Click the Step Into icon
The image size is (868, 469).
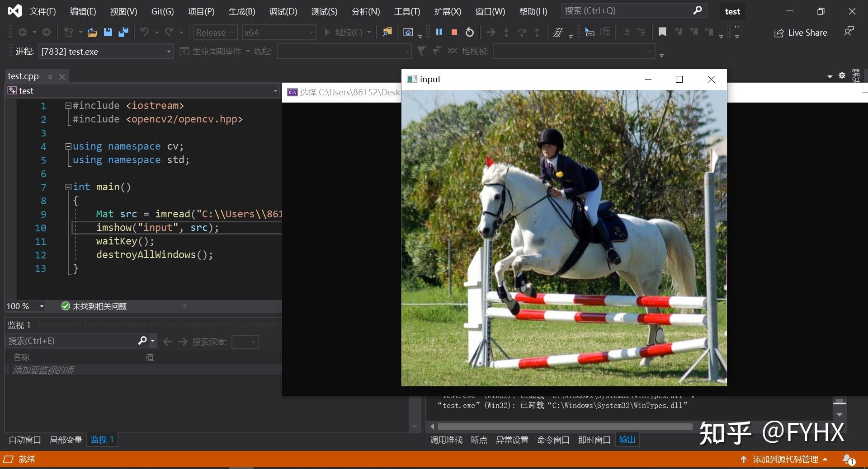pos(506,32)
